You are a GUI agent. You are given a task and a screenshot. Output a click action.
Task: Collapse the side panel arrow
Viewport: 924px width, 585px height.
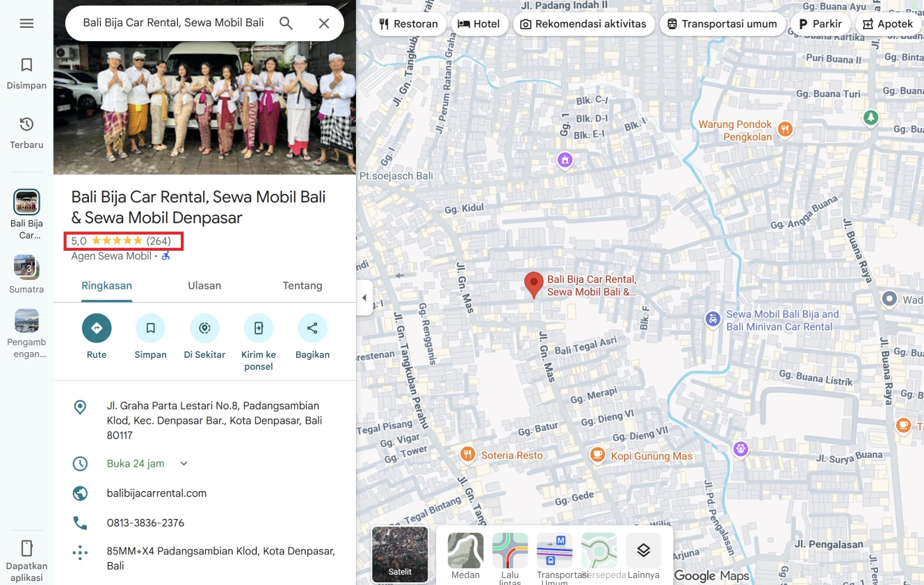point(364,298)
